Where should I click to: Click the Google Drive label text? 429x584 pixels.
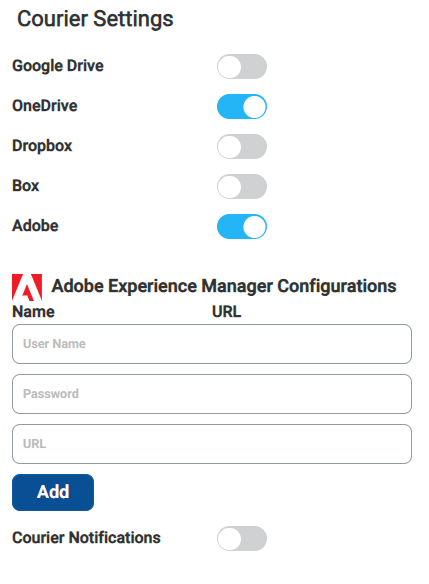(x=58, y=66)
